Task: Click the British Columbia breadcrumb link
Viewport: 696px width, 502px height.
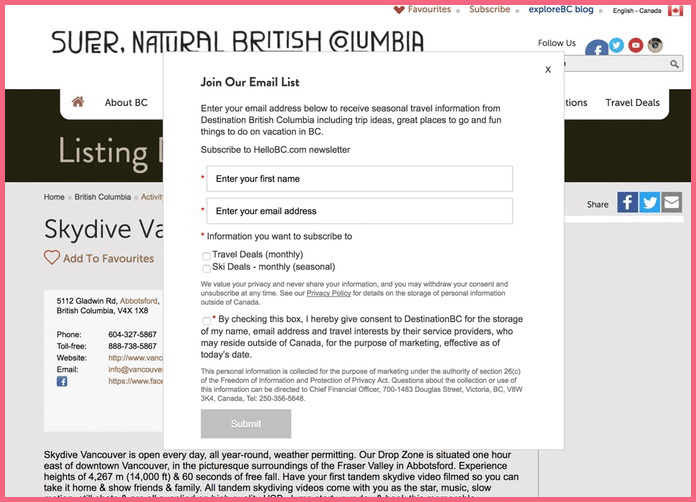Action: 103,197
